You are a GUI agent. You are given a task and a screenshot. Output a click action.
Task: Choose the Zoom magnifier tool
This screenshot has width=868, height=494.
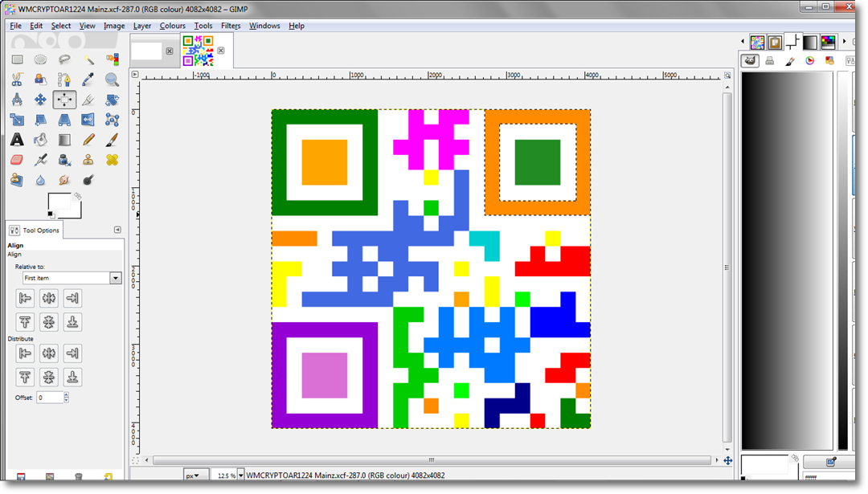coord(112,80)
